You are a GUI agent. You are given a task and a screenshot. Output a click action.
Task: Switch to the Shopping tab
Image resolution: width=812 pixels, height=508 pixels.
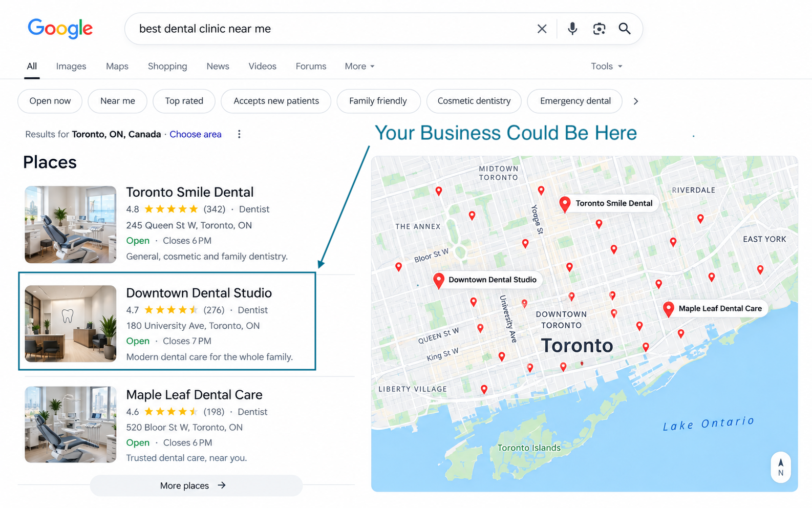click(x=167, y=66)
